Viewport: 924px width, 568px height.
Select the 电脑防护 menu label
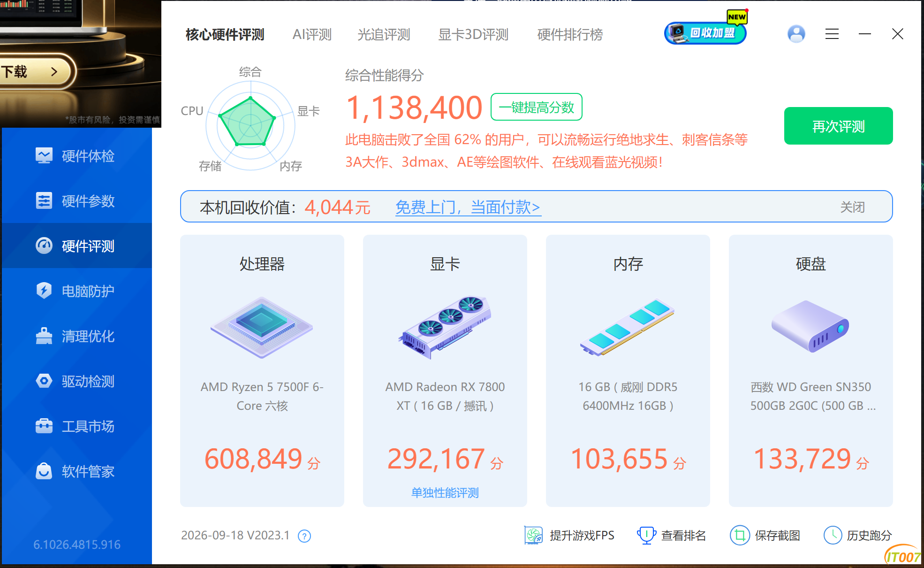point(88,291)
